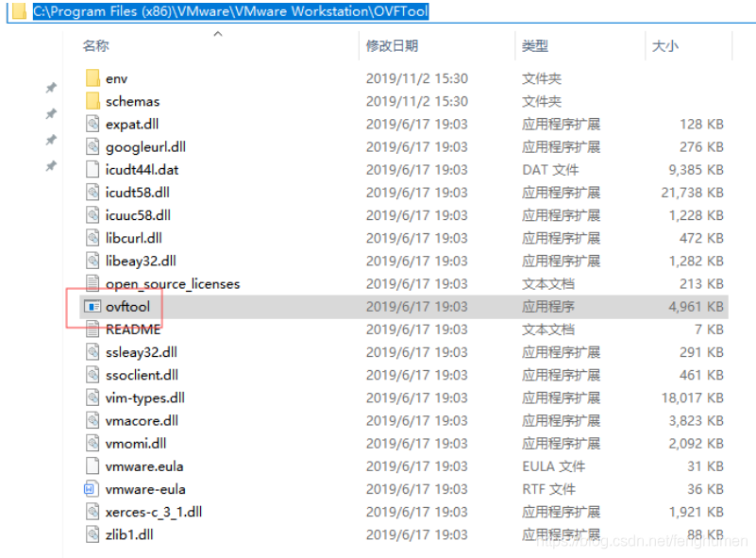Click the open_source_licenses document icon
This screenshot has height=558, width=756.
click(92, 283)
